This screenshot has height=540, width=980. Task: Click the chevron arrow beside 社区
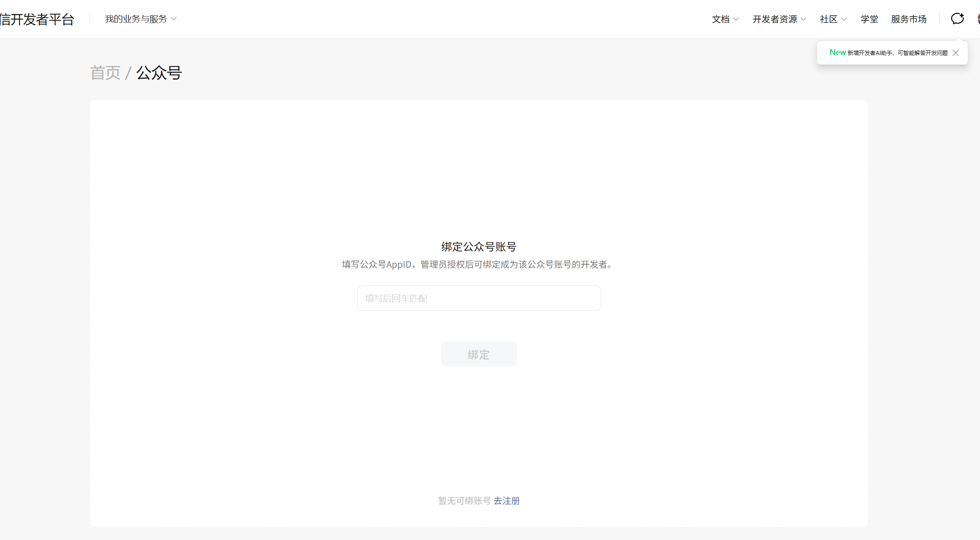[844, 19]
